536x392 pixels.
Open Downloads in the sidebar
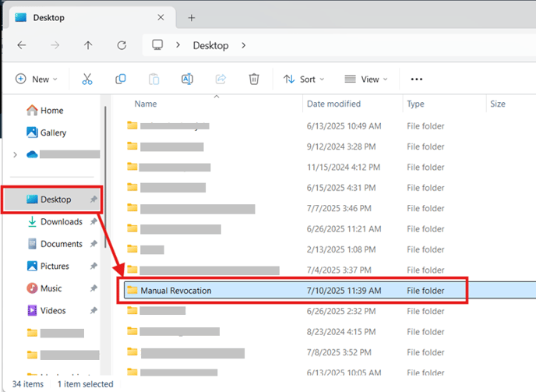click(61, 221)
